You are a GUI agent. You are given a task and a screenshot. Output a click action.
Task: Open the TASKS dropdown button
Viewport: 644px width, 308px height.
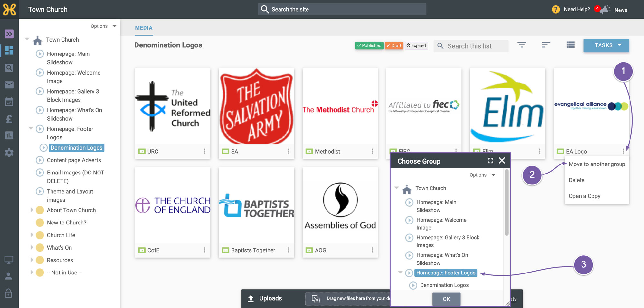coord(606,45)
